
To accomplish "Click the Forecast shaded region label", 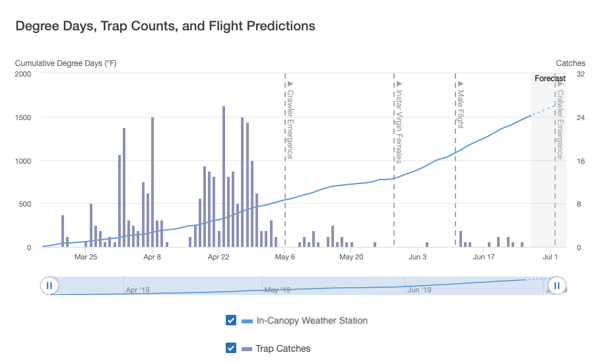I will coord(550,78).
